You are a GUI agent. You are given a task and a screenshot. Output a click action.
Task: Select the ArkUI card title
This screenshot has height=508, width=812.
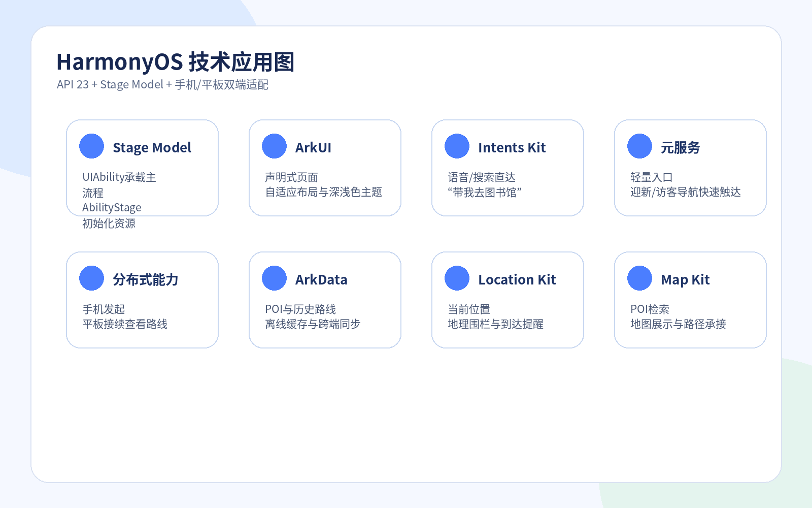point(313,148)
